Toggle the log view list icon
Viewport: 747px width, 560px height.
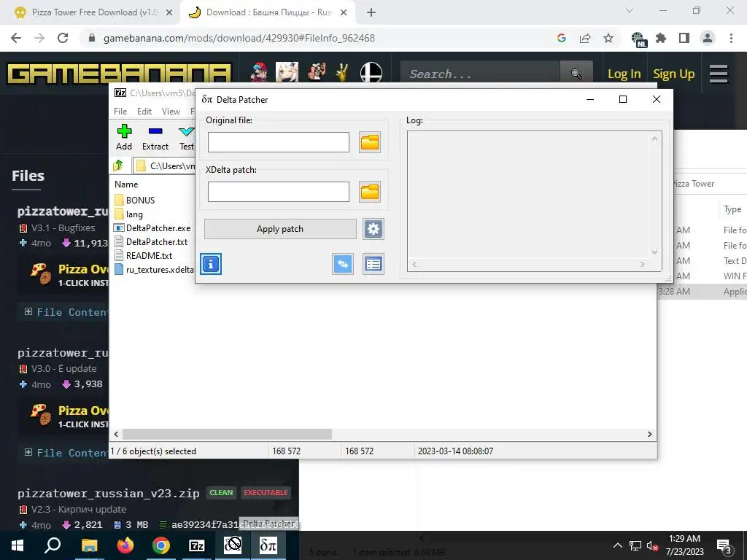pyautogui.click(x=373, y=264)
